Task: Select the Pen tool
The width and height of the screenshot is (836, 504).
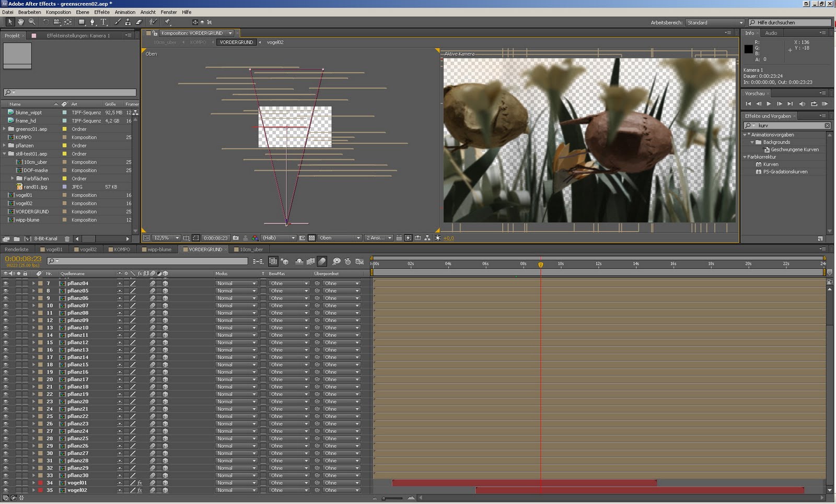Action: [x=92, y=22]
